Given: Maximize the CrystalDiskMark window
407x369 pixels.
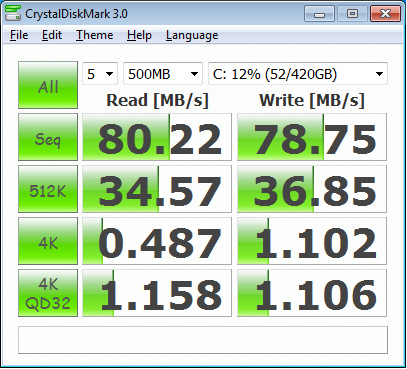Looking at the screenshot, I should point(352,14).
